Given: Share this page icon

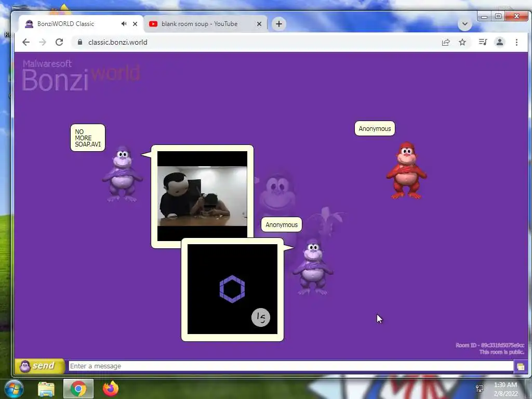Looking at the screenshot, I should [446, 42].
